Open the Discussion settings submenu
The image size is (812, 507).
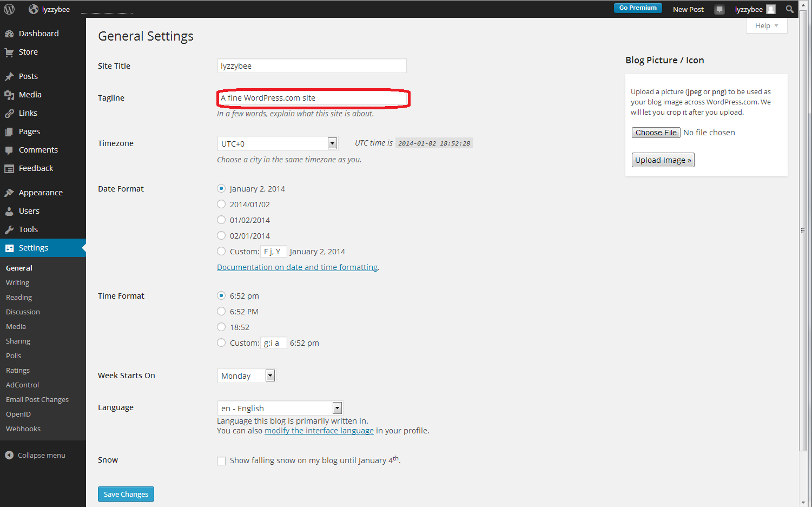(23, 312)
